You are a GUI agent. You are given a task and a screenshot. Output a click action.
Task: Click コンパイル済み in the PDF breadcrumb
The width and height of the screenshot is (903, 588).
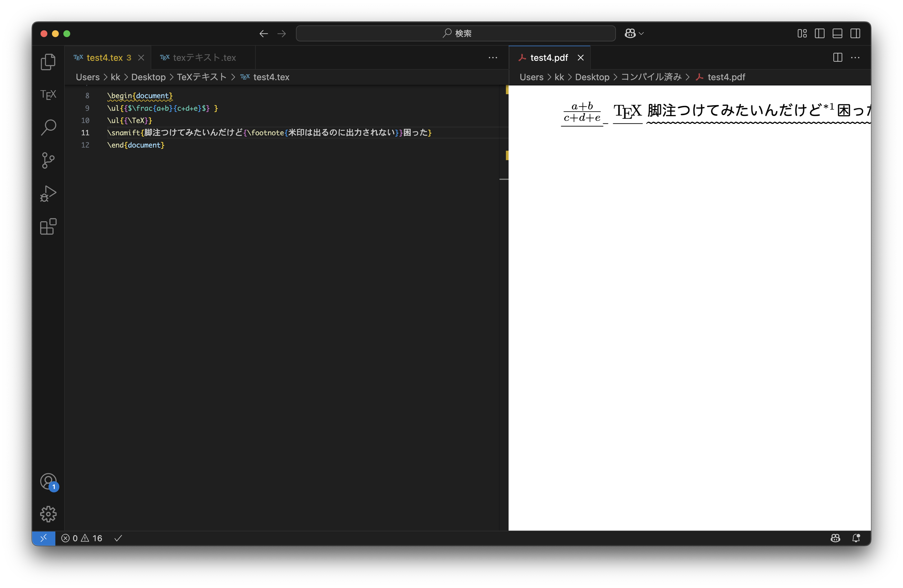tap(651, 77)
